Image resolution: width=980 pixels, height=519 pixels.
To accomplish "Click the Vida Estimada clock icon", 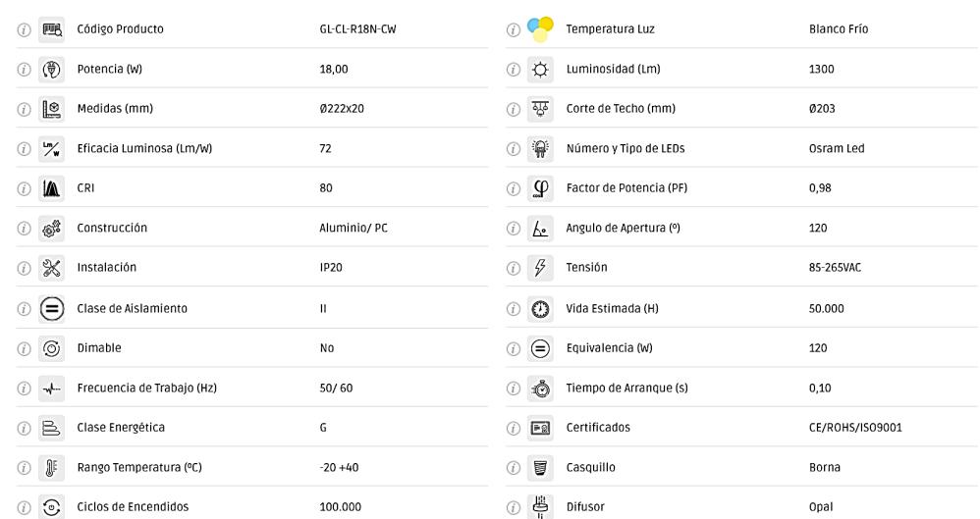I will (540, 308).
